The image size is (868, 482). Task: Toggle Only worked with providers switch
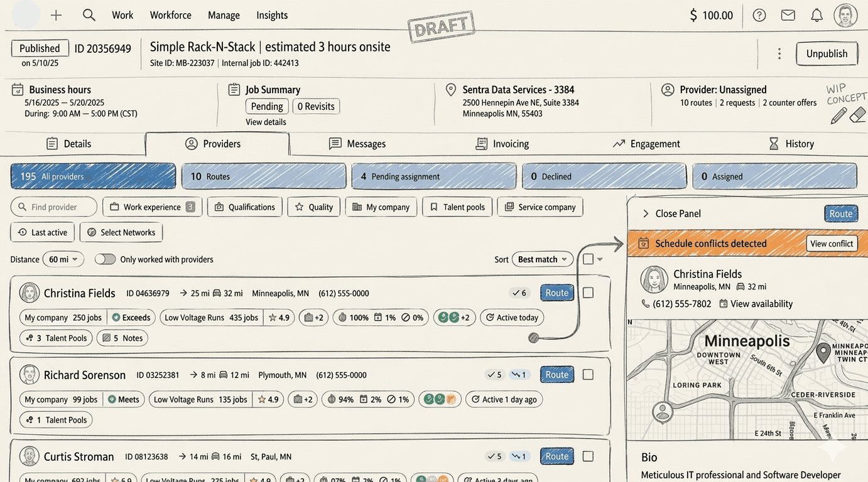pos(105,259)
